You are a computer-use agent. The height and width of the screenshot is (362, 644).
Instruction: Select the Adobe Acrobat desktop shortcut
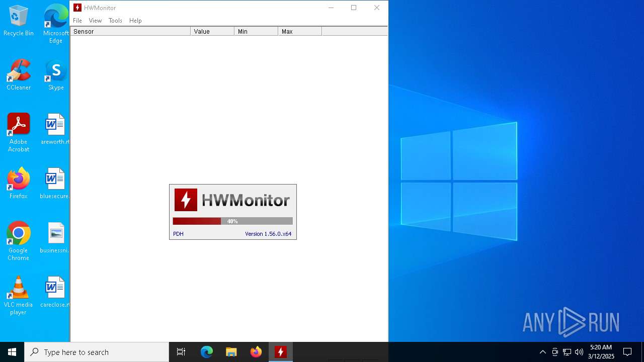pos(19,133)
